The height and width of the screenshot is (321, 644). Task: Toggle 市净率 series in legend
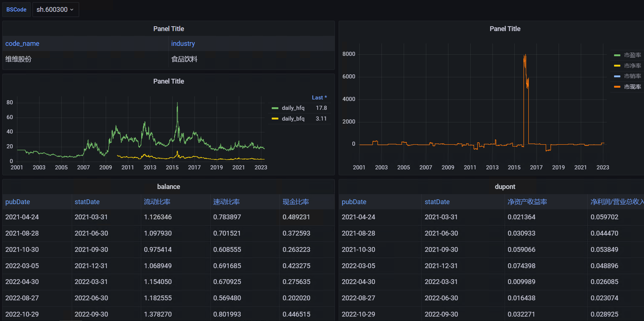tap(633, 66)
